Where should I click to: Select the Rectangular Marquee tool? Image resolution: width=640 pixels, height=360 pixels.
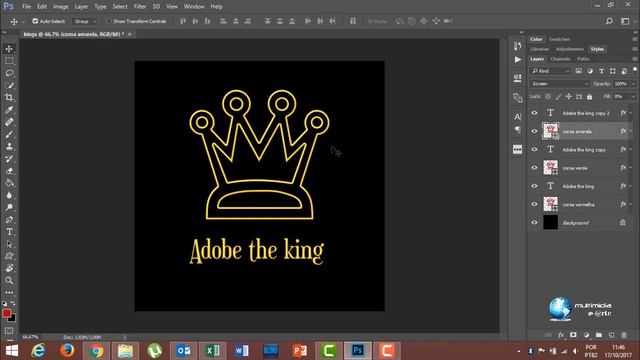click(x=9, y=61)
